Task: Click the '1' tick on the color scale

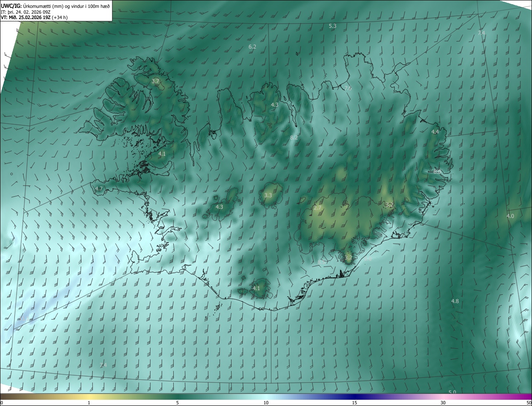Action: click(x=89, y=403)
